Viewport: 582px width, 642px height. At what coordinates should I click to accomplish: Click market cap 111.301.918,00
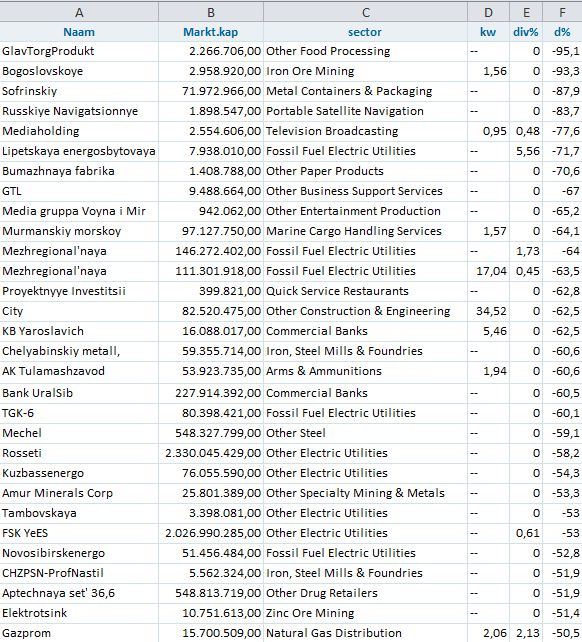[211, 271]
